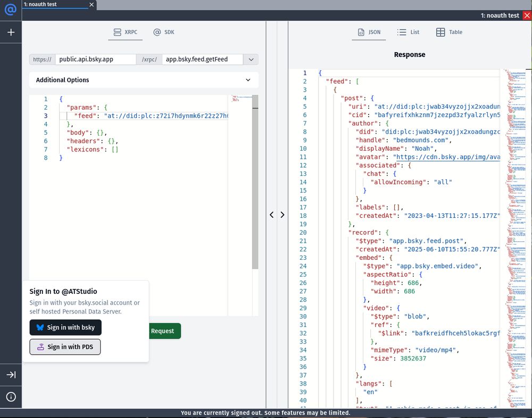
Task: Click the "handle": "bedmounds.com" line
Action: pyautogui.click(x=404, y=140)
